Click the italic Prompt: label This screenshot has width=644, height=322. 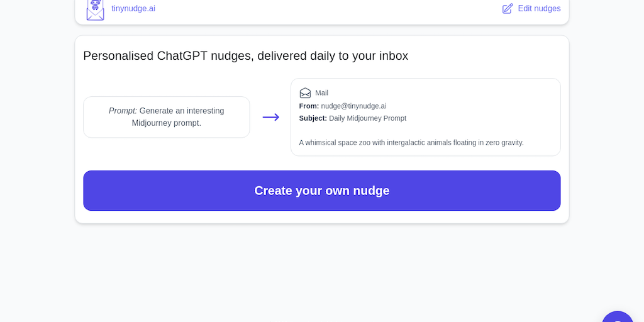(x=123, y=111)
